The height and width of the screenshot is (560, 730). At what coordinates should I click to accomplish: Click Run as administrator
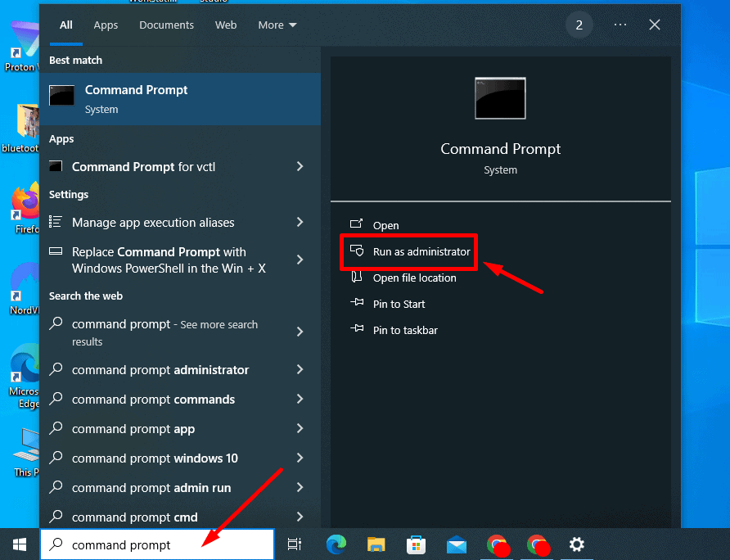[421, 251]
